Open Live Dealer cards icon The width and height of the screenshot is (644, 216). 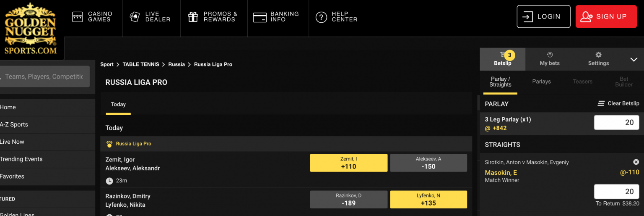(135, 17)
